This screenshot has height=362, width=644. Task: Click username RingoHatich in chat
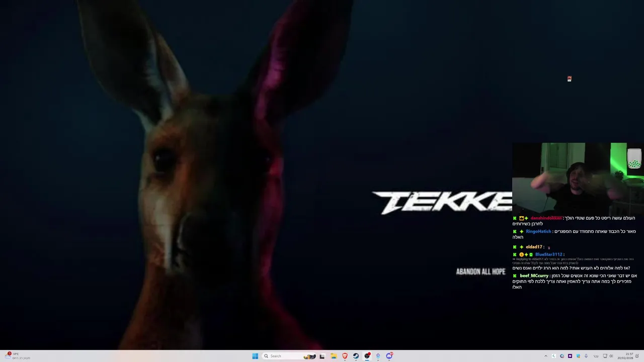point(538,231)
